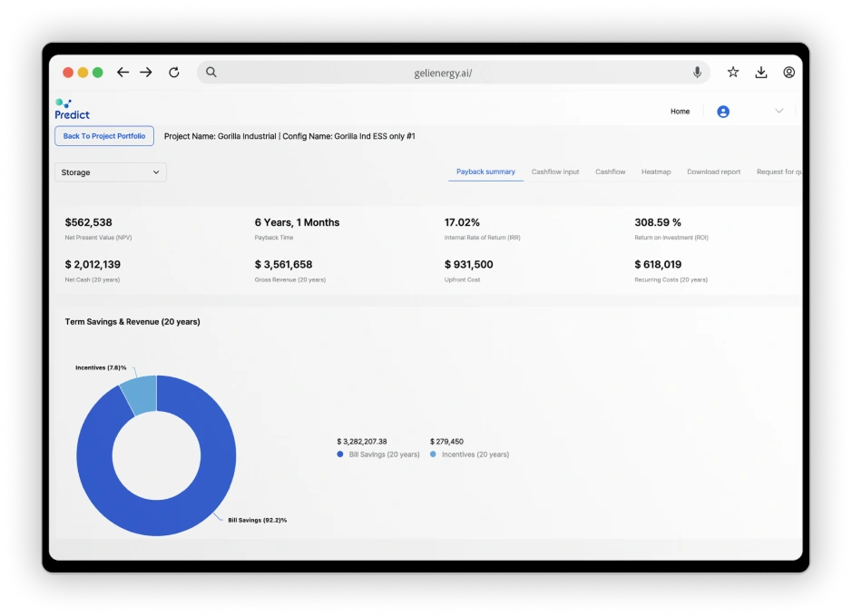Screen dimensions: 852x616
Task: Open the browser profile account icon
Action: (x=789, y=73)
